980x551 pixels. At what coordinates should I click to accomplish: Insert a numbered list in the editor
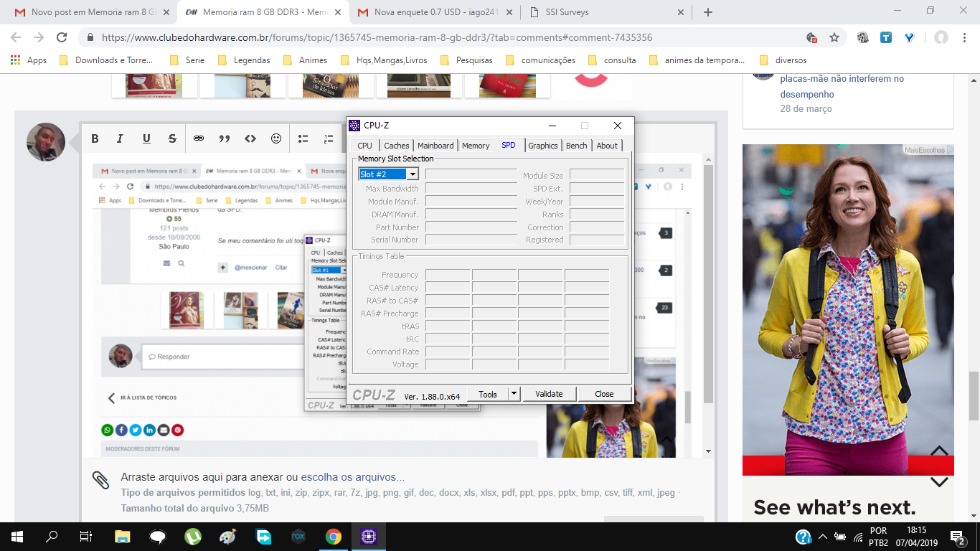[329, 139]
